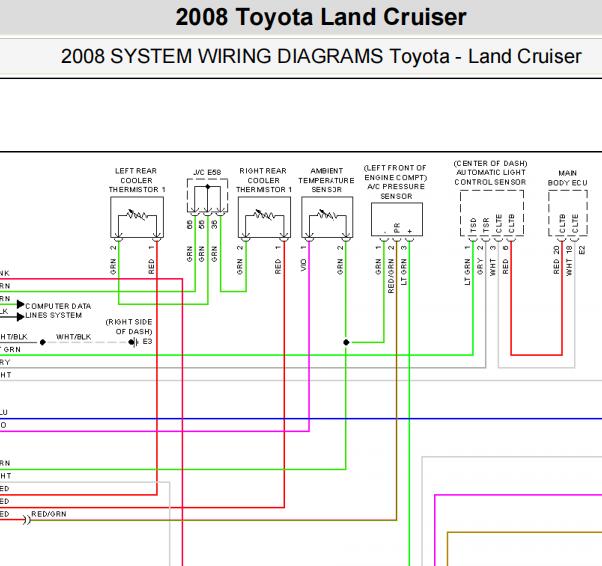Select the "A/C PRESSURE SENSOR" label
This screenshot has width=602, height=566.
coord(396,191)
